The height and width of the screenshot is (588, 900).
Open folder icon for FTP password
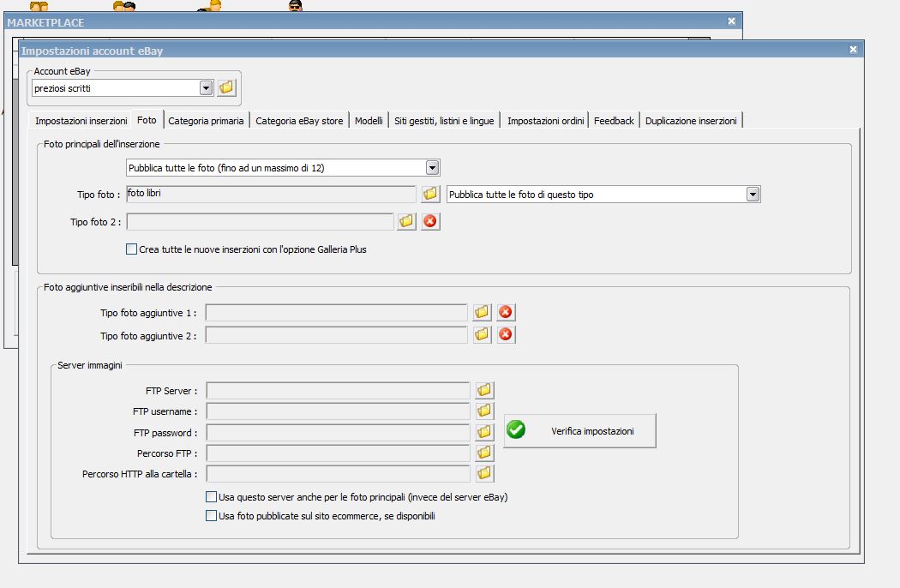(484, 432)
